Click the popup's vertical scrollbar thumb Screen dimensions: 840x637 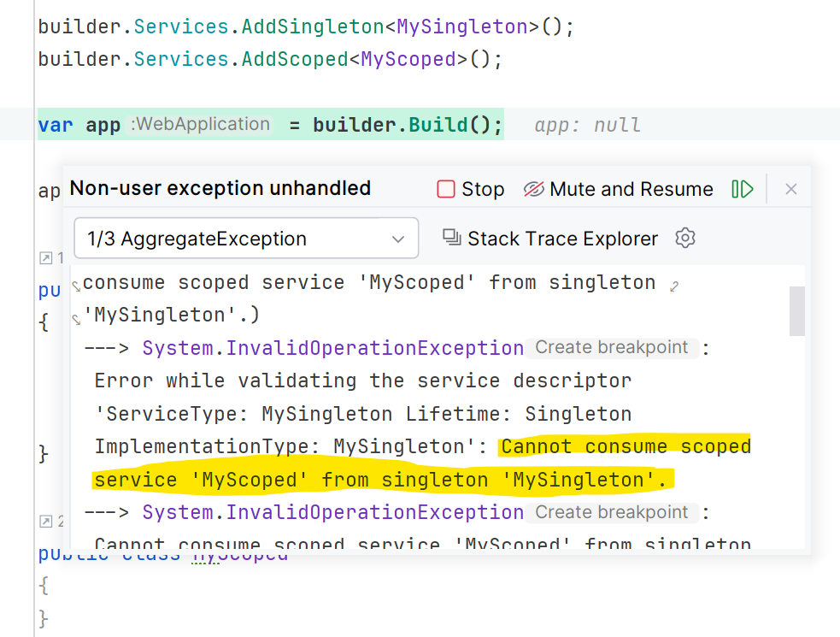point(796,310)
